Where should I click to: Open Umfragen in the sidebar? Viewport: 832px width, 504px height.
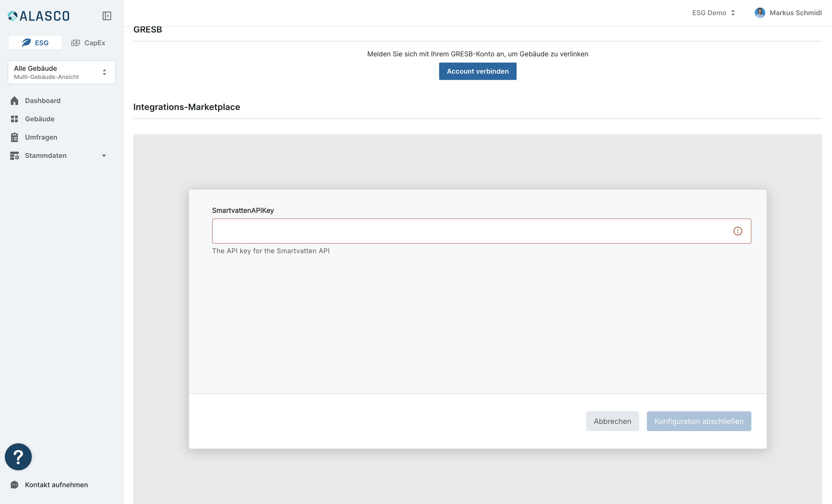point(41,137)
